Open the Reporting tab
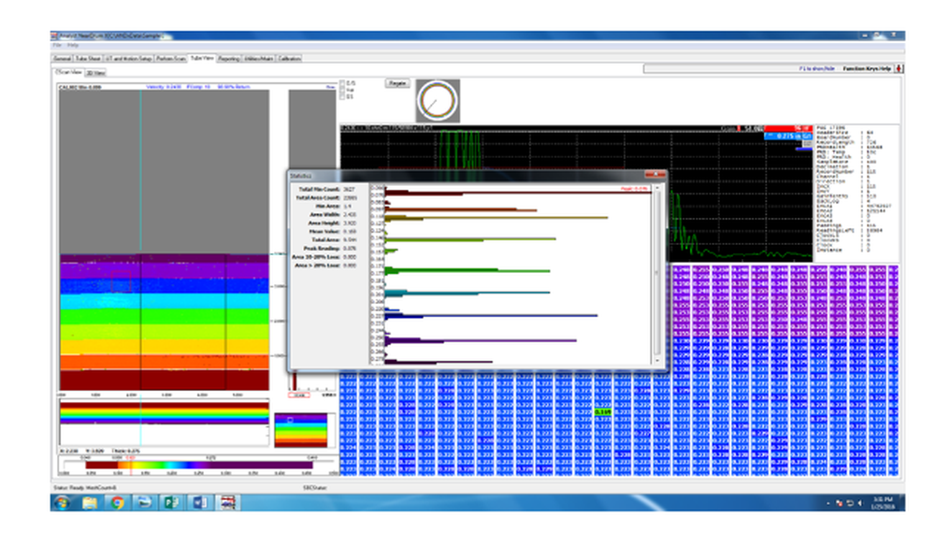Image resolution: width=935 pixels, height=560 pixels. tap(228, 59)
